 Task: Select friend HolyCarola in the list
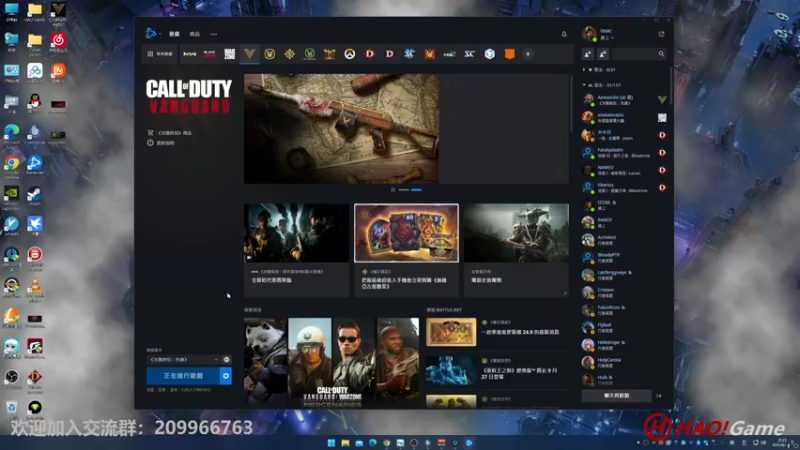(x=624, y=362)
